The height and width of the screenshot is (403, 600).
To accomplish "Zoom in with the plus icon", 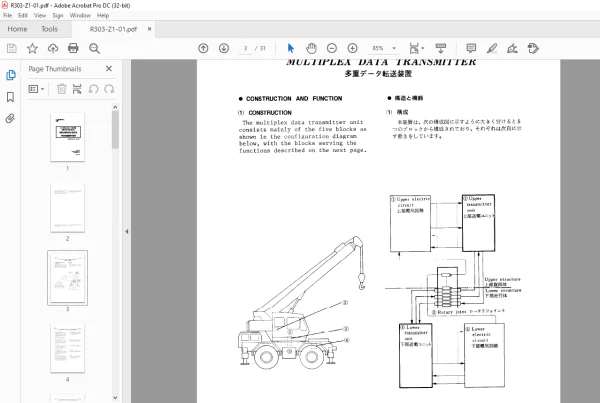I will (352, 48).
